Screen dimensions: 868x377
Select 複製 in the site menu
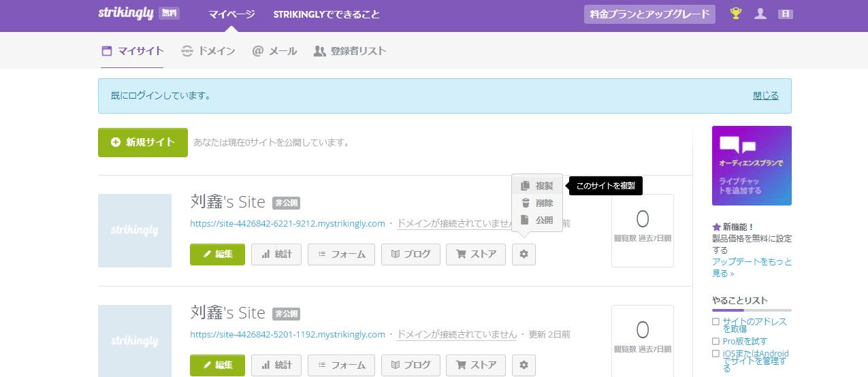coord(537,186)
